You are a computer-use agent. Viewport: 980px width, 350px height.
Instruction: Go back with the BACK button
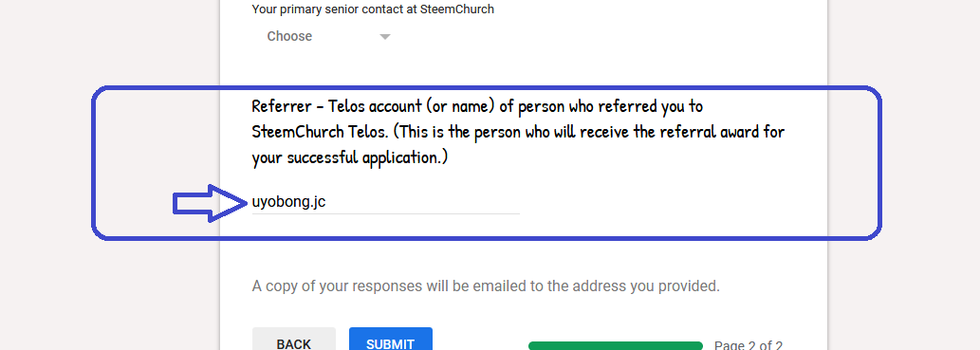[x=294, y=339]
